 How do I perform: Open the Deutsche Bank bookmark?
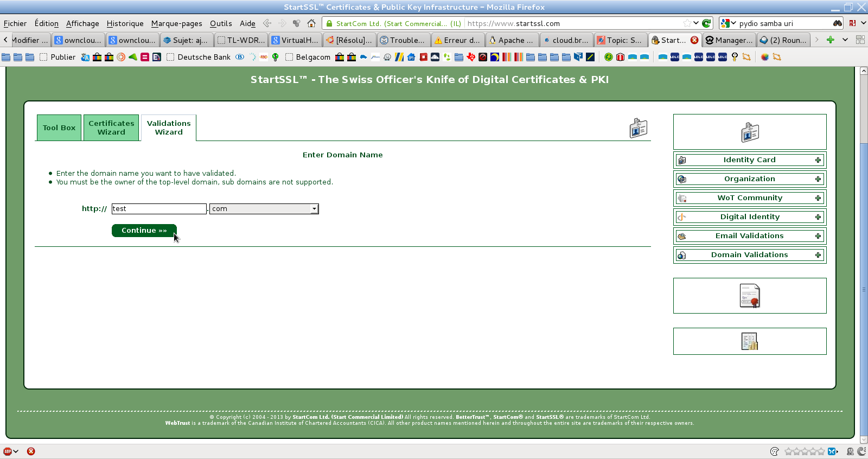[x=199, y=57]
